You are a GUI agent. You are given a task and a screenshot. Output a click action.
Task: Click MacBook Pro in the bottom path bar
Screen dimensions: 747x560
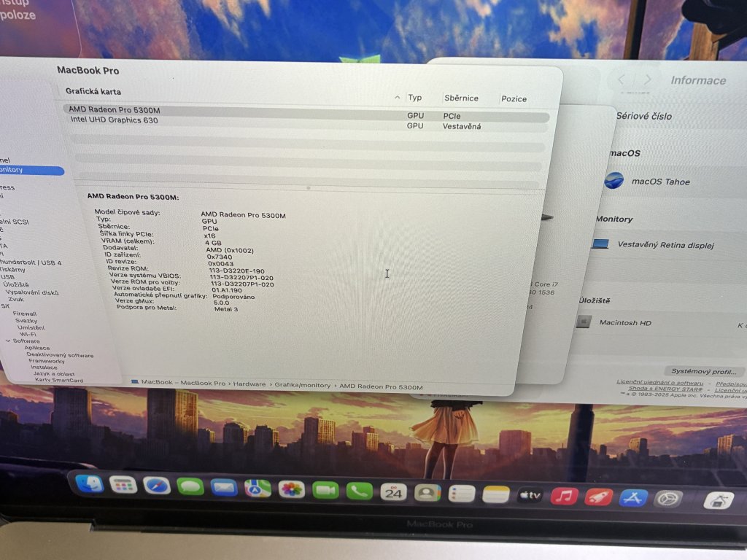(x=203, y=383)
